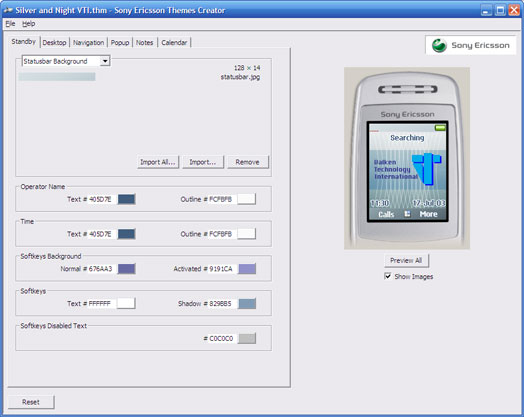Click the Softkeys shadow hex field
Image resolution: width=524 pixels, height=417 pixels.
[x=222, y=303]
